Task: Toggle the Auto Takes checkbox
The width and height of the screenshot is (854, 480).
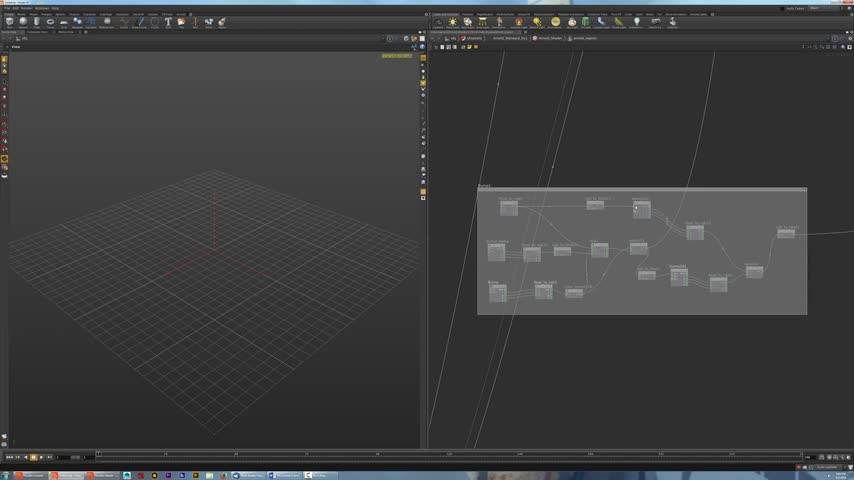Action: point(783,9)
